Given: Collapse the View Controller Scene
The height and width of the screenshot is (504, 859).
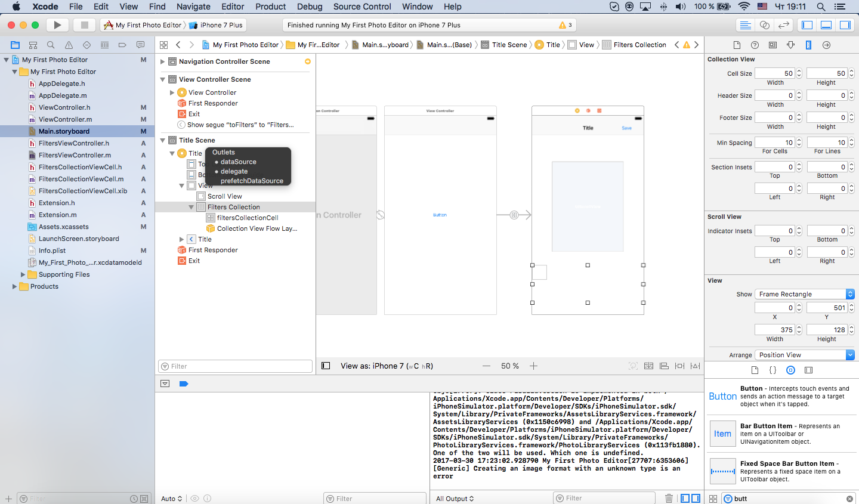Looking at the screenshot, I should click(x=163, y=79).
